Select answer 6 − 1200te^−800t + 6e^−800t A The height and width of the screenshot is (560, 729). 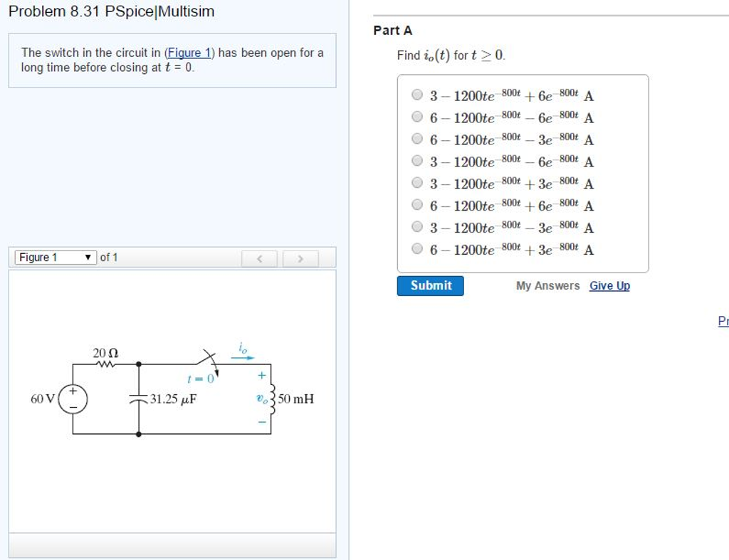(417, 204)
